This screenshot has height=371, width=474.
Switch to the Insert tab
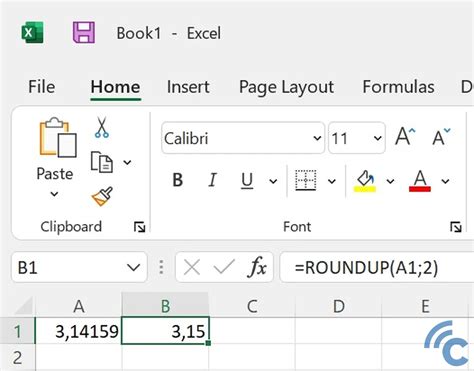tap(188, 87)
